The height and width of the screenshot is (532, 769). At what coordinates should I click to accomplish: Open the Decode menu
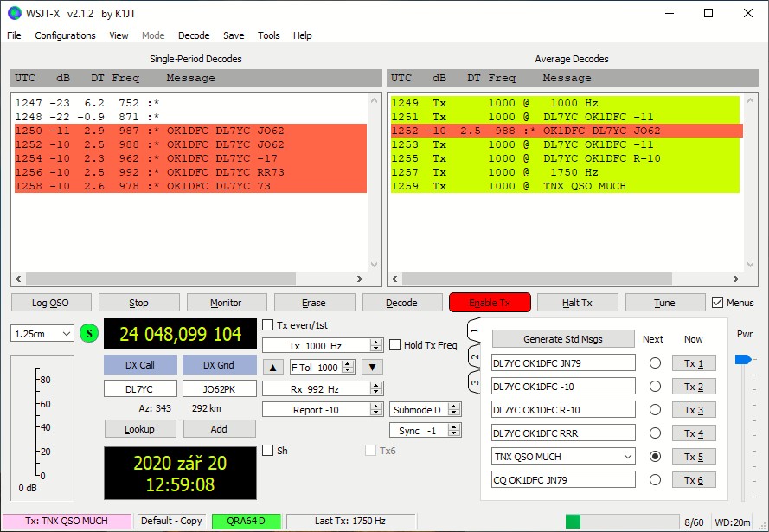pyautogui.click(x=194, y=35)
